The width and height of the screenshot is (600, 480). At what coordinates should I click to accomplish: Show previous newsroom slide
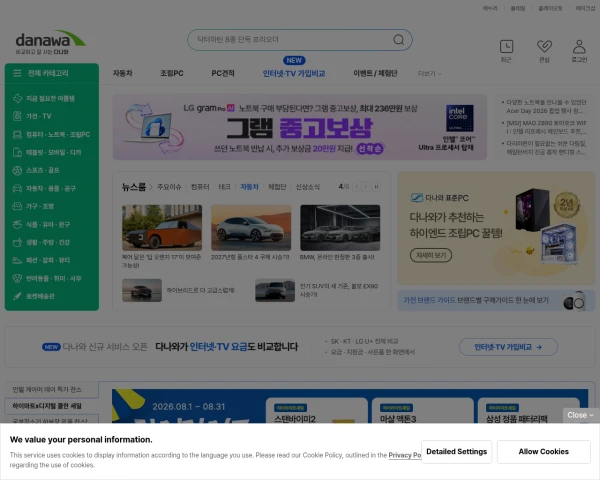pyautogui.click(x=357, y=187)
